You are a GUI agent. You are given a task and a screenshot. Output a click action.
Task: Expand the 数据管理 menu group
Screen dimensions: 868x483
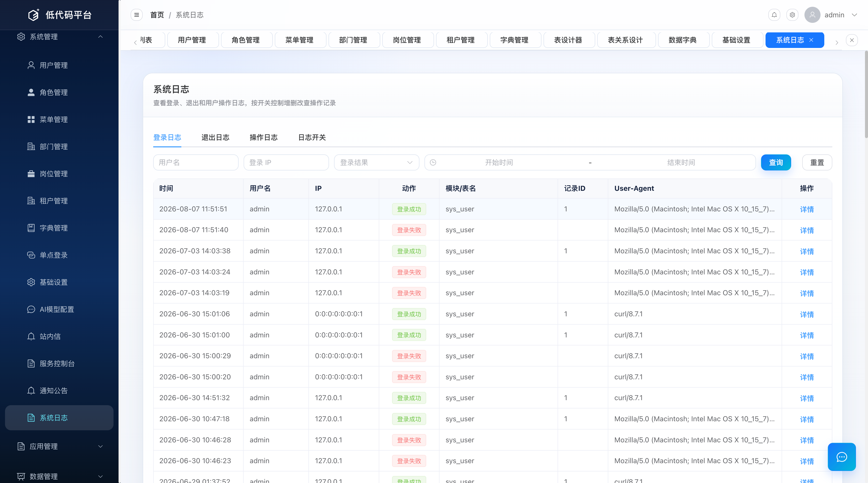click(100, 476)
